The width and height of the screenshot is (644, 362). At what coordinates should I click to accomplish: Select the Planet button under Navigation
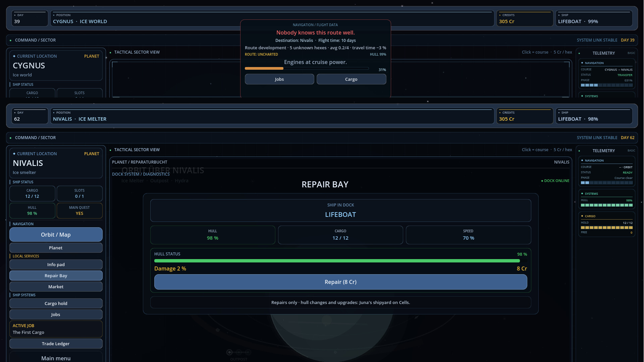pos(56,248)
